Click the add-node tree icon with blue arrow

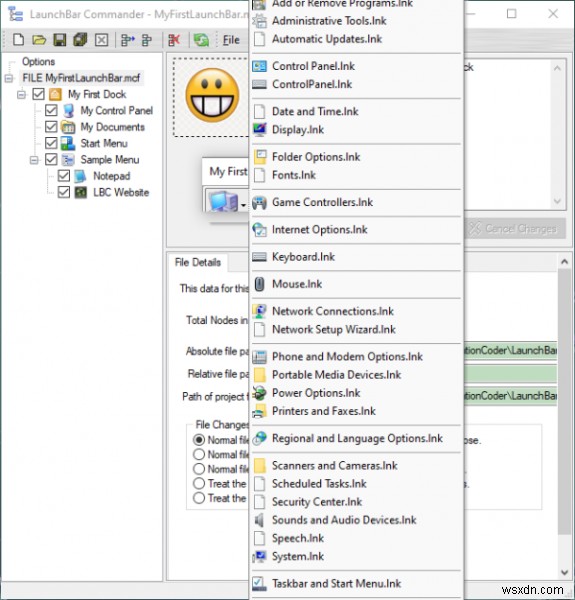click(x=128, y=40)
